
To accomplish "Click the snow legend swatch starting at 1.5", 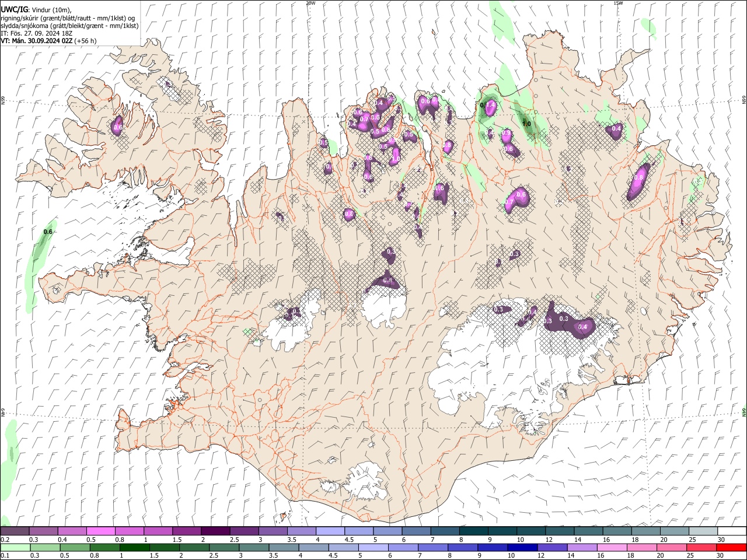I will click(x=186, y=531).
